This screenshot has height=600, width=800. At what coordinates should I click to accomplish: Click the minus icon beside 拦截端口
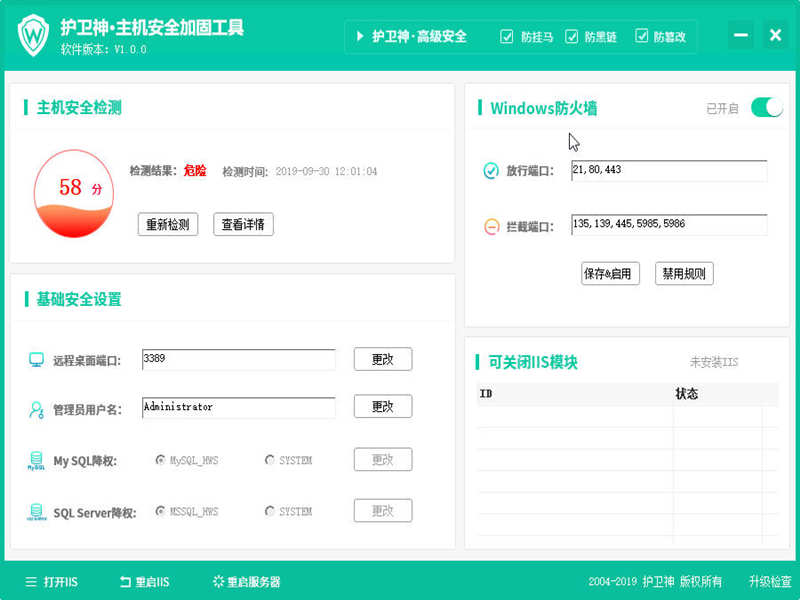pos(491,226)
